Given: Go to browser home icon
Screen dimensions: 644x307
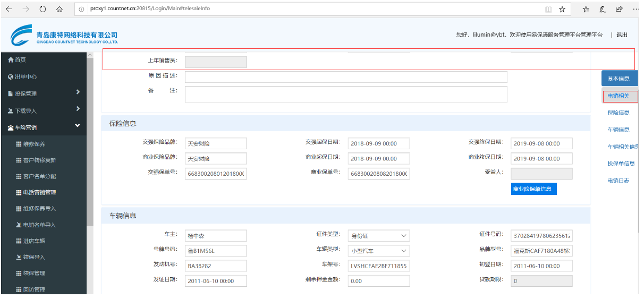Looking at the screenshot, I should point(60,9).
